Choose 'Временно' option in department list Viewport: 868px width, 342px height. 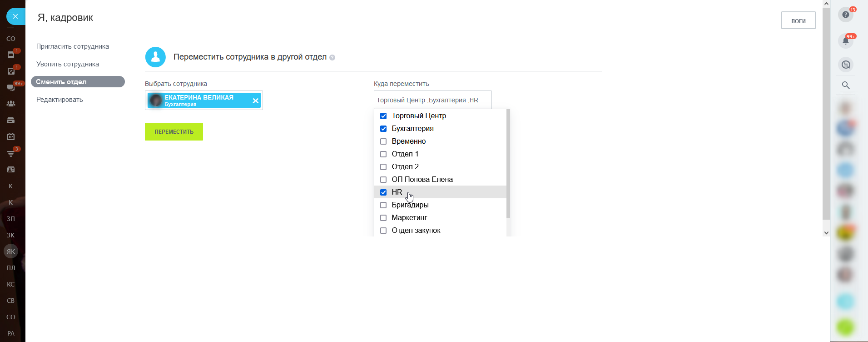pyautogui.click(x=408, y=141)
